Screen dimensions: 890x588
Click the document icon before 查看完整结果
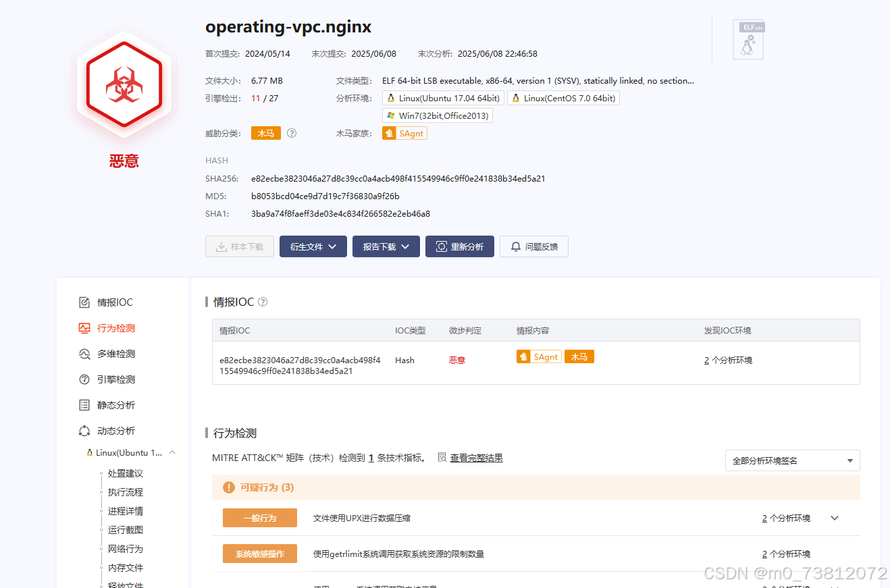442,458
